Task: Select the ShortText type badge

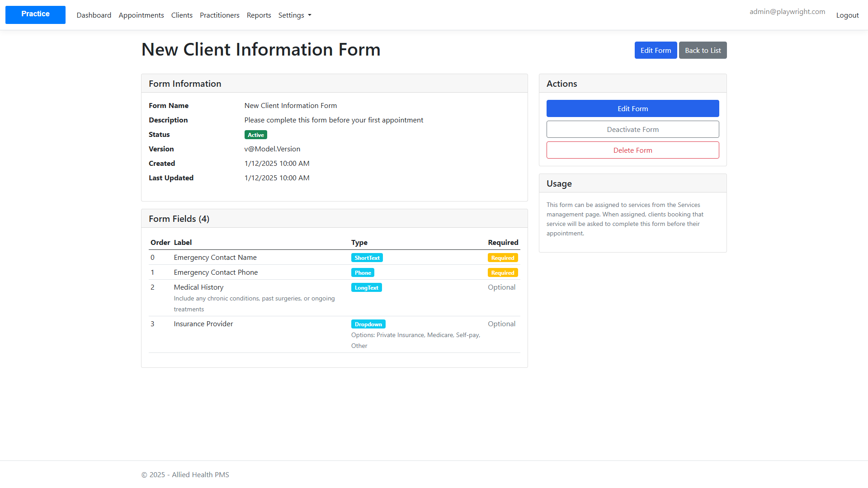Action: [367, 258]
